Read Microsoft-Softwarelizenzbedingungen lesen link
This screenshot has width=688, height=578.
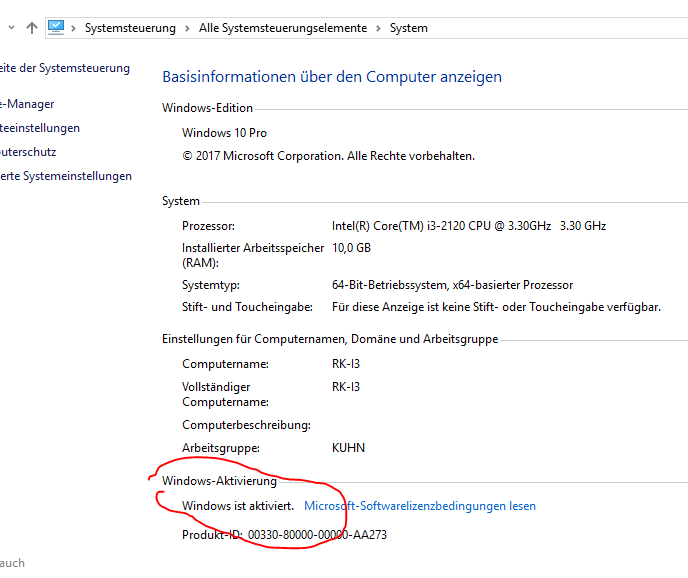coord(420,506)
